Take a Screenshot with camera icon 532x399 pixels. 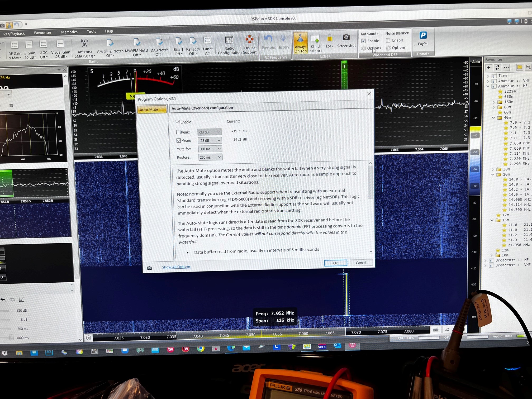[x=346, y=38]
